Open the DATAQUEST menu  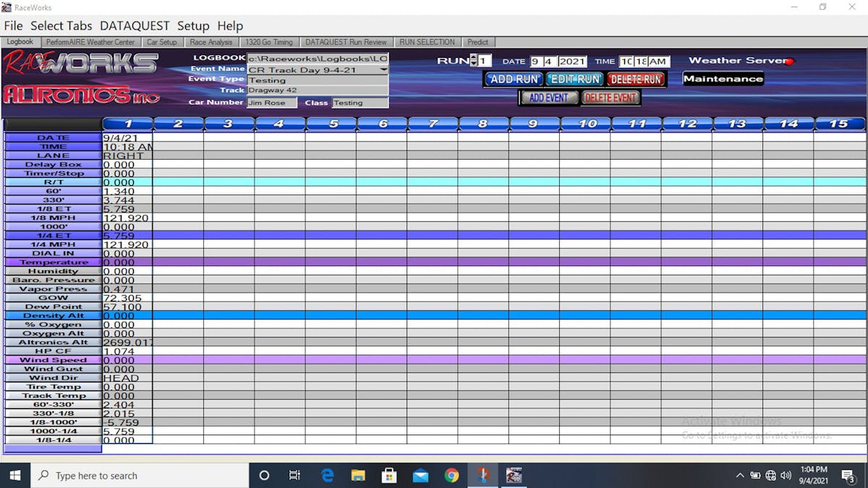tap(135, 26)
